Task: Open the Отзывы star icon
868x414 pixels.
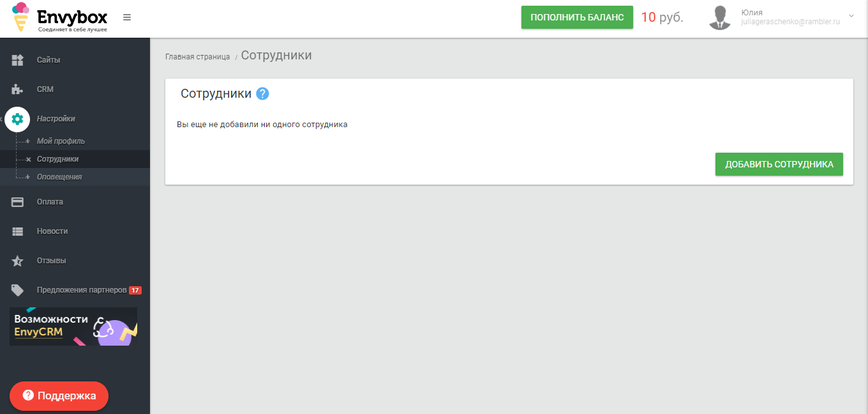Action: (18, 261)
